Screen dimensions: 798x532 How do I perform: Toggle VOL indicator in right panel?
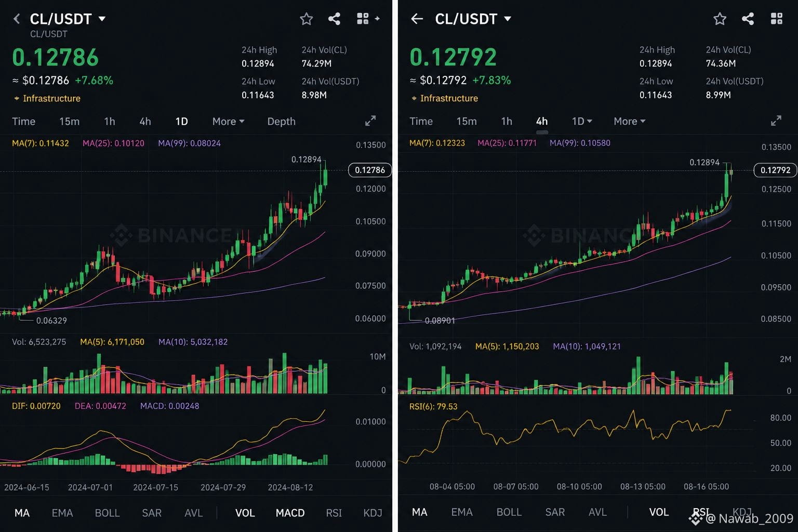point(659,512)
